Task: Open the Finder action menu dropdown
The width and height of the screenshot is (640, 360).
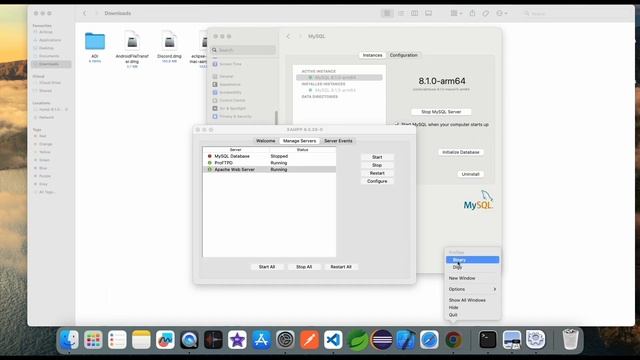Action: 502,13
